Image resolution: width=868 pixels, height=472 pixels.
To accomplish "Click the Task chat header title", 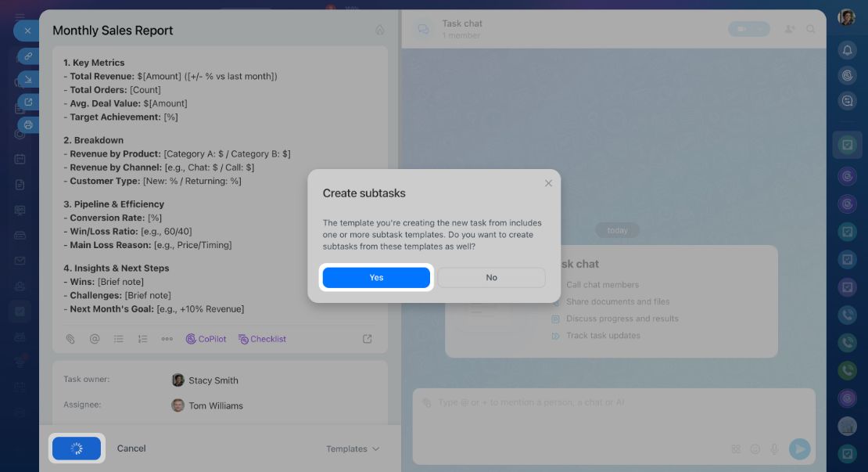I will 461,23.
